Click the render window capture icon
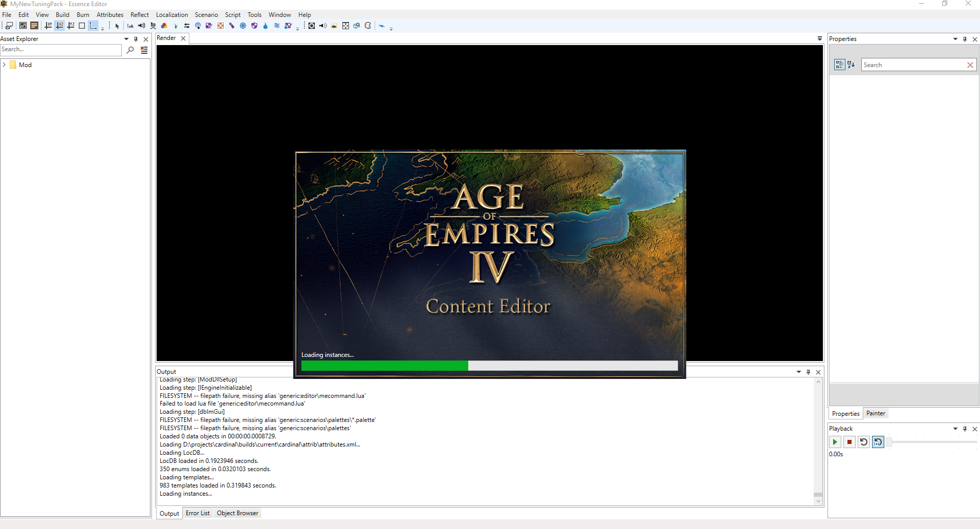Viewport: 980px width, 529px height. pos(9,26)
